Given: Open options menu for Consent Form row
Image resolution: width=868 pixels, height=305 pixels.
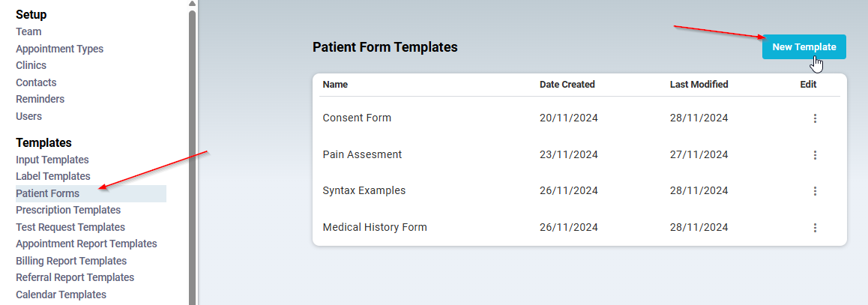Looking at the screenshot, I should click(815, 118).
